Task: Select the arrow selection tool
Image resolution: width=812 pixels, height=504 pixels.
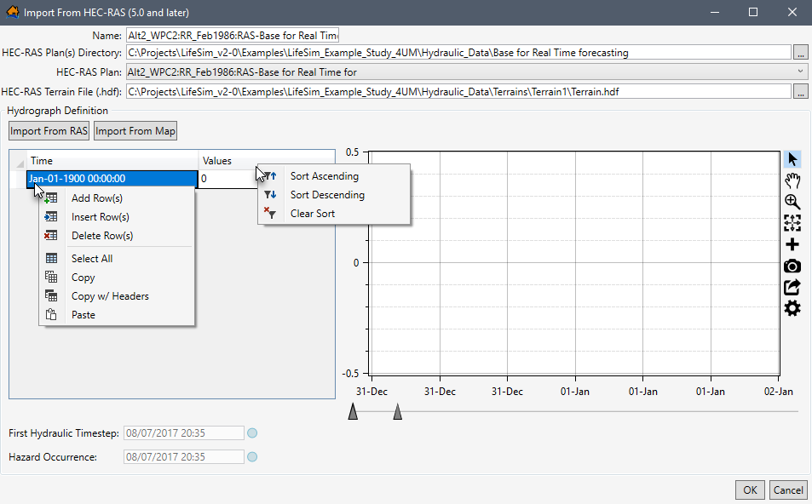Action: tap(792, 159)
